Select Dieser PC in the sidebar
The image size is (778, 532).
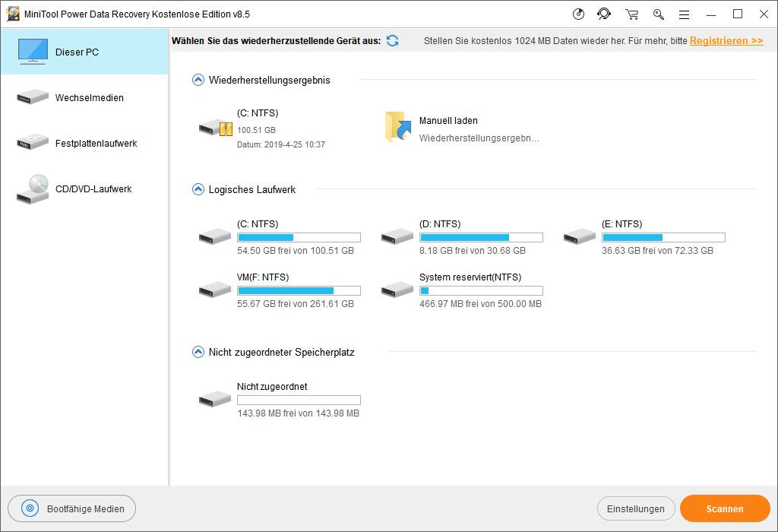(84, 52)
